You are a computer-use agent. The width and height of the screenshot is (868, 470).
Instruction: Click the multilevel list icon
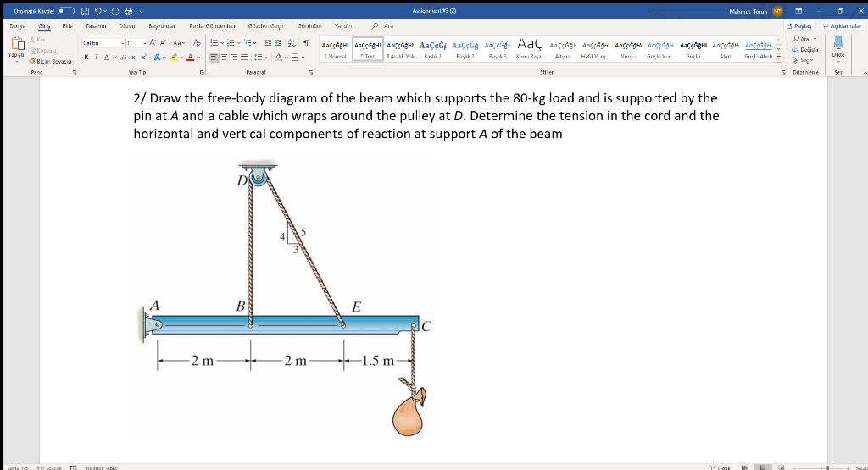click(248, 43)
